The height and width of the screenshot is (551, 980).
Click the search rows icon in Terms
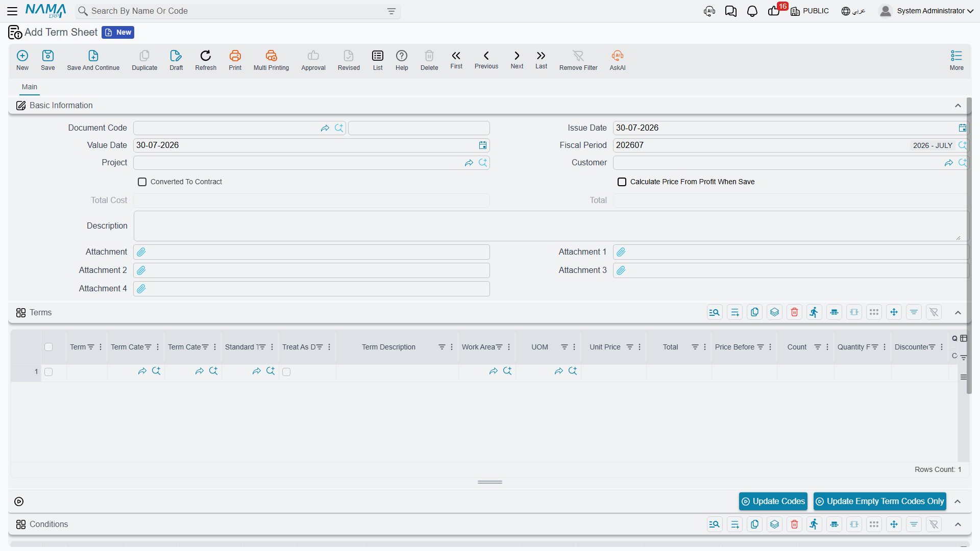(715, 312)
